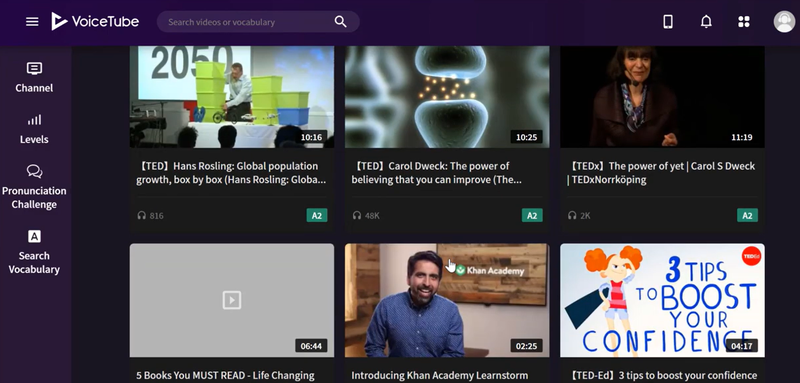Go to Levels in sidebar
This screenshot has width=800, height=383.
(34, 129)
